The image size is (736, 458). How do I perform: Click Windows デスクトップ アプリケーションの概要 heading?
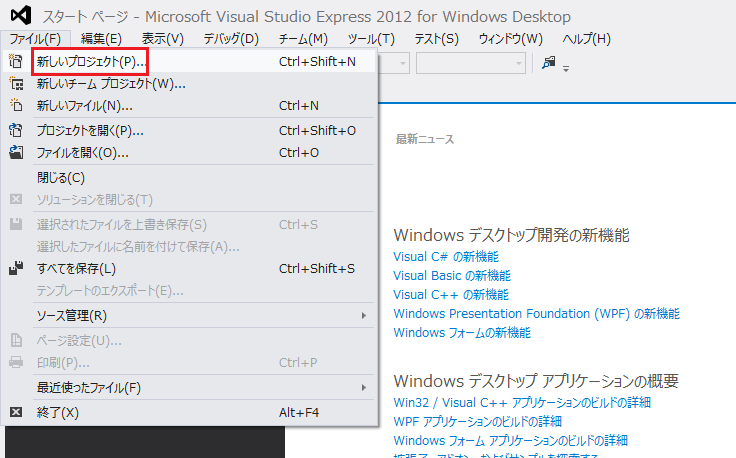pos(536,381)
